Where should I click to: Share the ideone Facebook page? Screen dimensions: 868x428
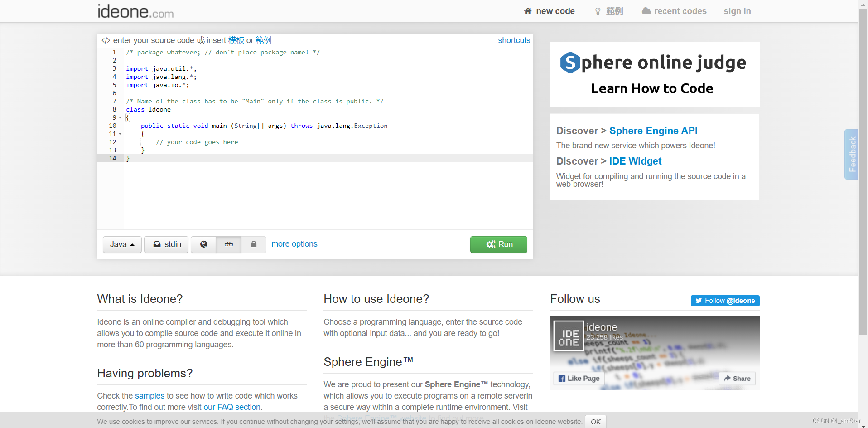click(x=737, y=379)
